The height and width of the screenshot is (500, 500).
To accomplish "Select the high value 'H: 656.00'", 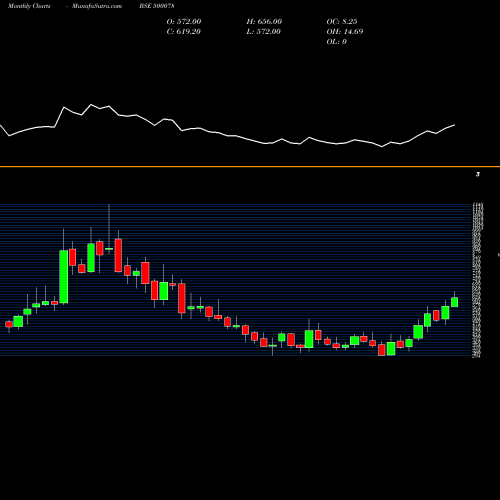I will click(x=264, y=22).
